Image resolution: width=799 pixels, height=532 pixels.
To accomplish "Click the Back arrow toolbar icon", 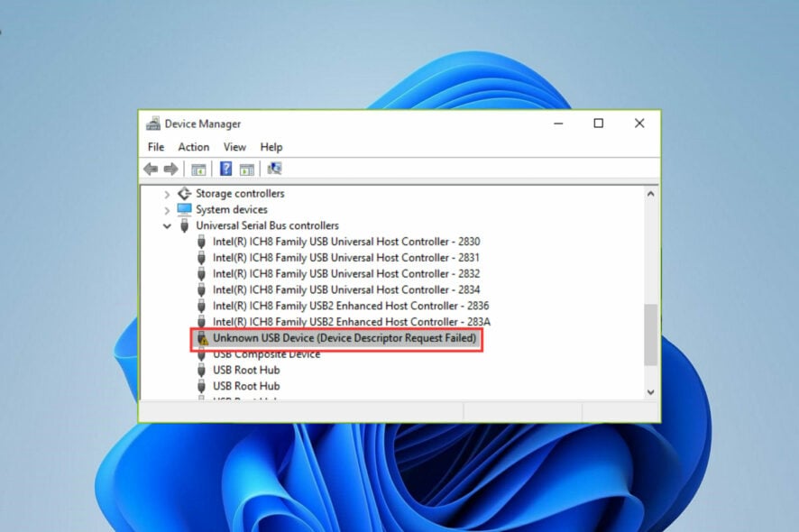I will coord(151,169).
